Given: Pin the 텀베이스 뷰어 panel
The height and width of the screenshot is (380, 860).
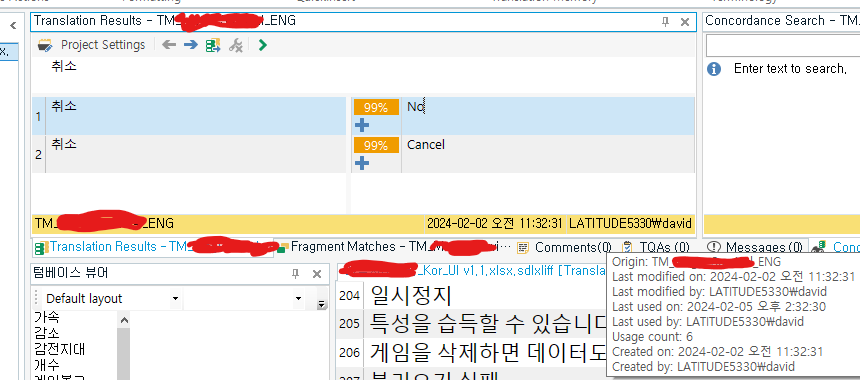Looking at the screenshot, I should tap(295, 274).
